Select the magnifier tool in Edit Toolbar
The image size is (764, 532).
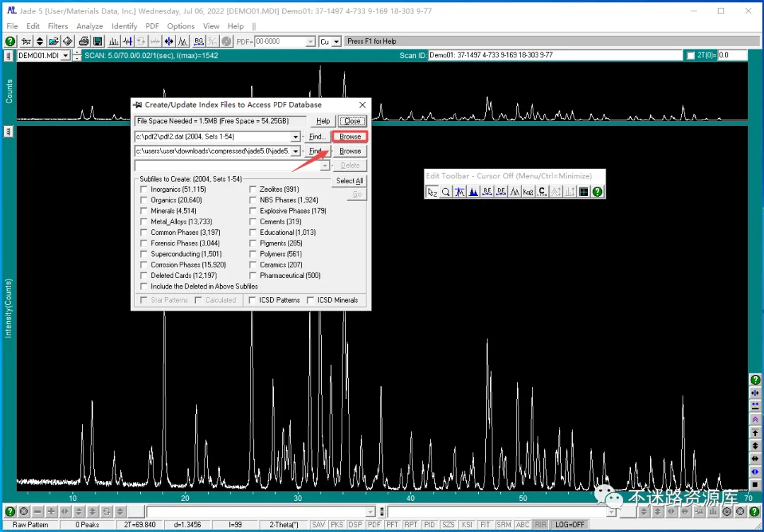tap(446, 192)
